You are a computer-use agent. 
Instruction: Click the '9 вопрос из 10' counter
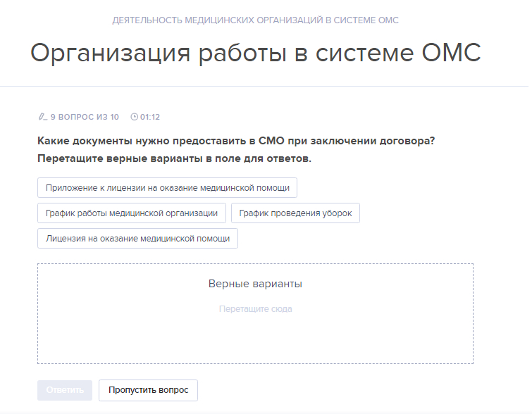pos(85,117)
